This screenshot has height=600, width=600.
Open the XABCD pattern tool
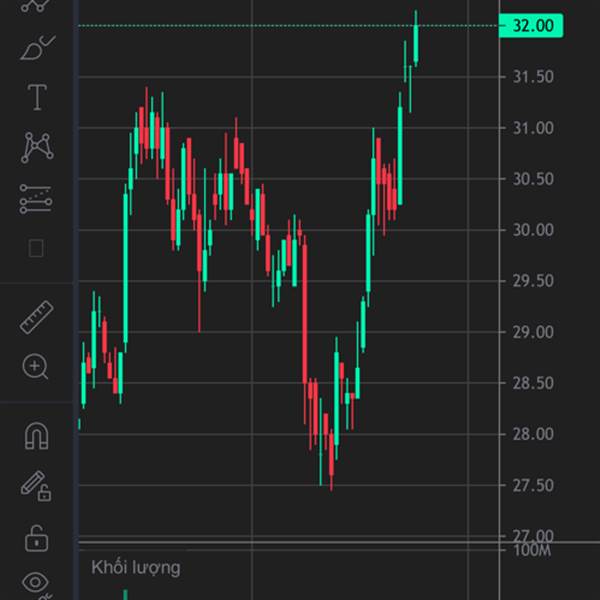click(37, 147)
